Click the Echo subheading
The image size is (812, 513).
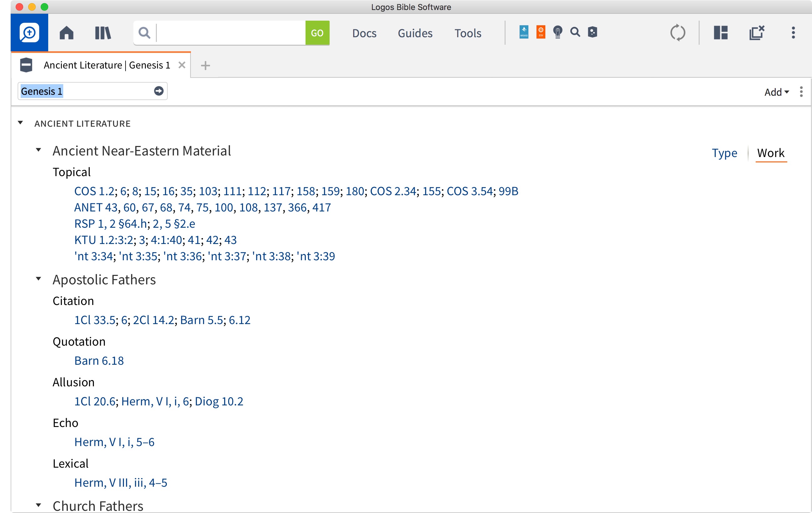(65, 423)
